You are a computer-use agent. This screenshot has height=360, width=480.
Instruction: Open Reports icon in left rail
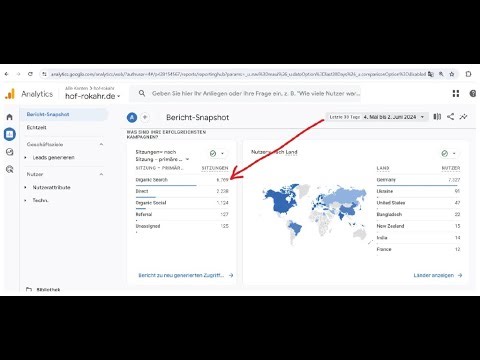[x=10, y=134]
